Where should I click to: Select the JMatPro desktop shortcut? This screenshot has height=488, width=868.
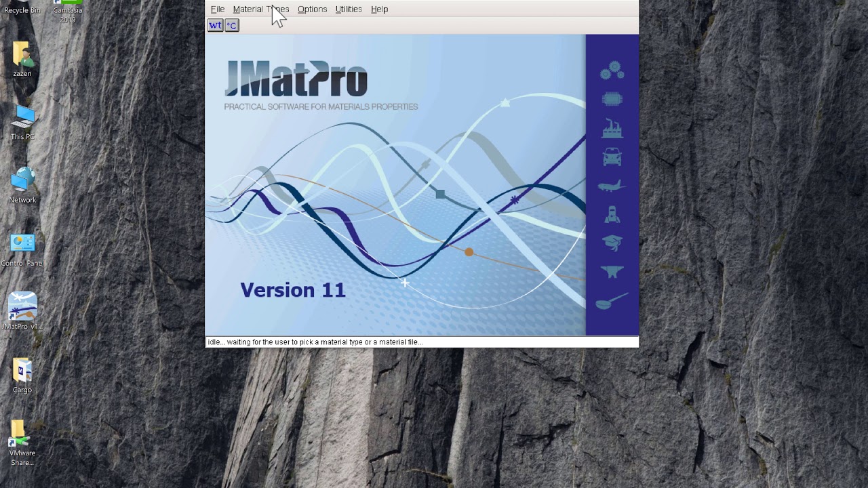pos(22,311)
